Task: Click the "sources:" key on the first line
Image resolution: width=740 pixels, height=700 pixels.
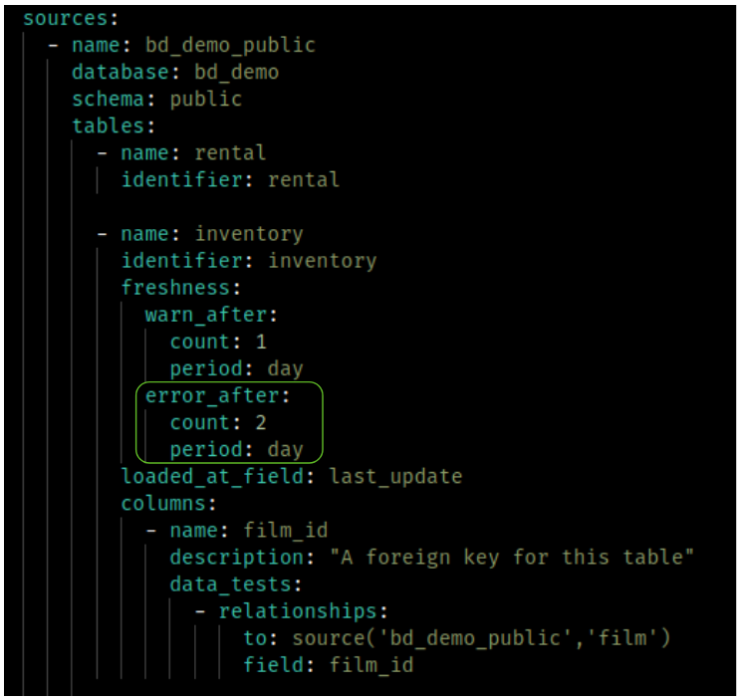Action: click(59, 19)
